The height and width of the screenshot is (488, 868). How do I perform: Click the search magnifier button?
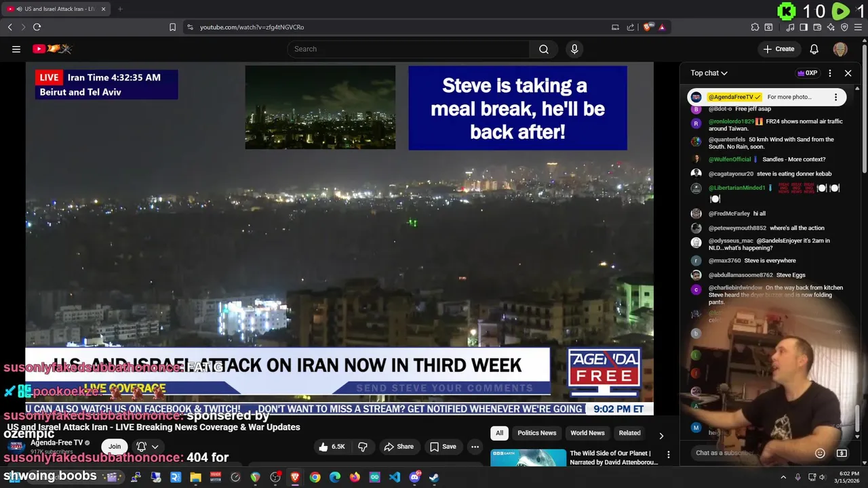click(x=544, y=49)
